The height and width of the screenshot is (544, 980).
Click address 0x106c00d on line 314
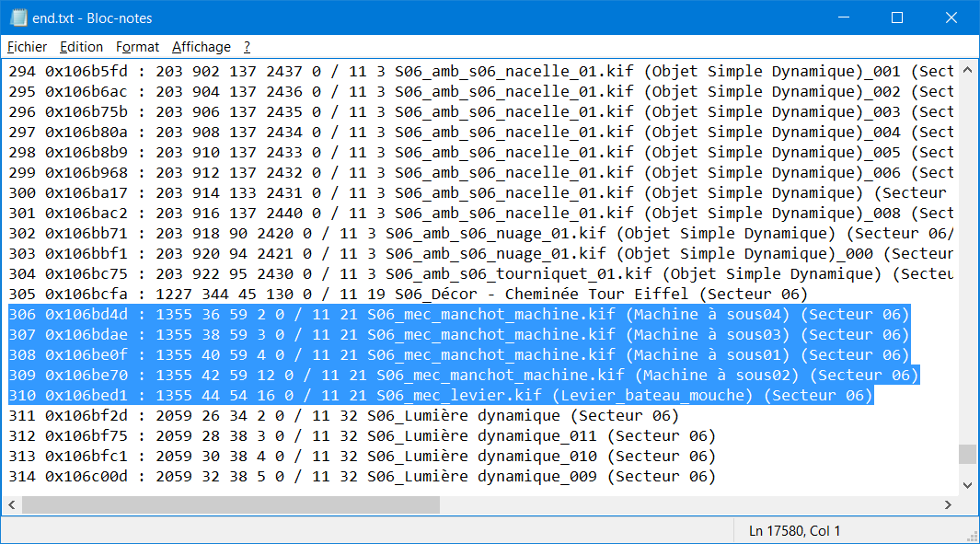click(x=86, y=477)
